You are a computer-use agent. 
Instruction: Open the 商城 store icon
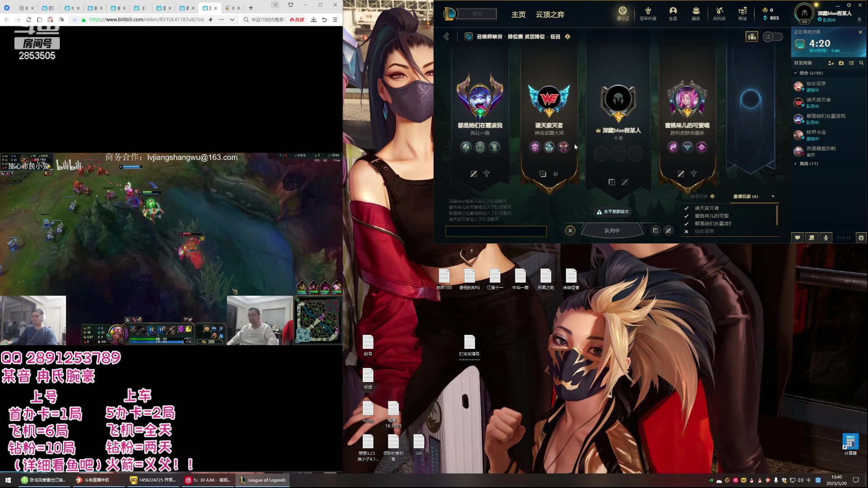click(742, 13)
